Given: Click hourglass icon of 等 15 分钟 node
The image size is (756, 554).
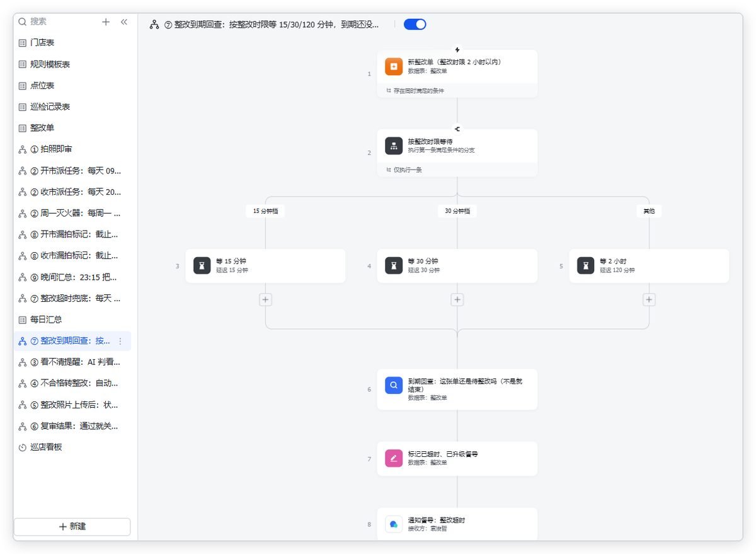Looking at the screenshot, I should click(x=202, y=265).
